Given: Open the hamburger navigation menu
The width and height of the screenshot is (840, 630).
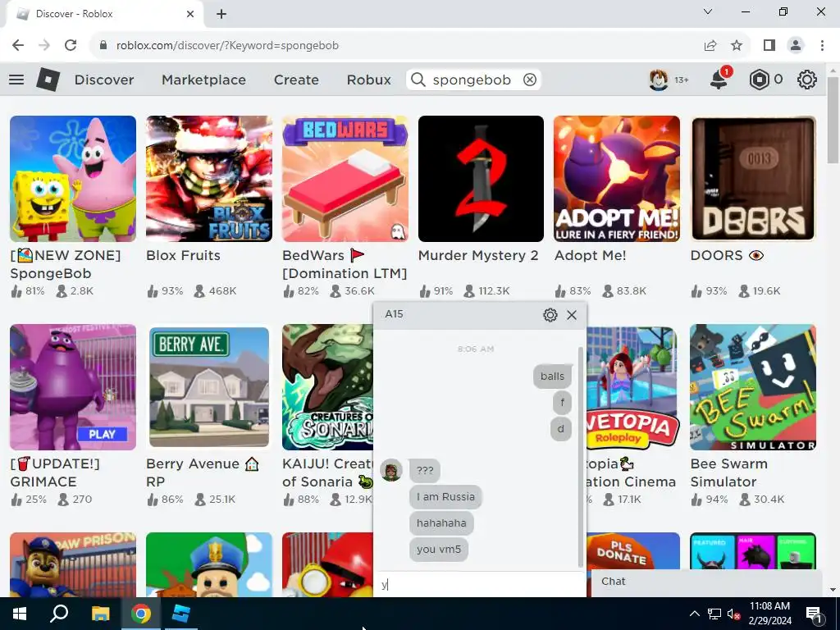Looking at the screenshot, I should [x=16, y=80].
